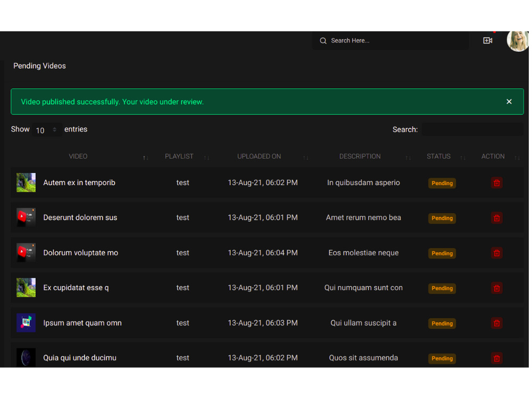This screenshot has height=399, width=532.
Task: Sort by ACTION column arrows
Action: point(517,158)
